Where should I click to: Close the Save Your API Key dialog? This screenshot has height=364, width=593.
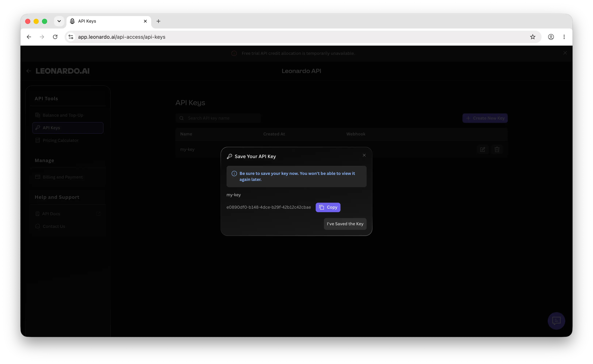tap(364, 155)
